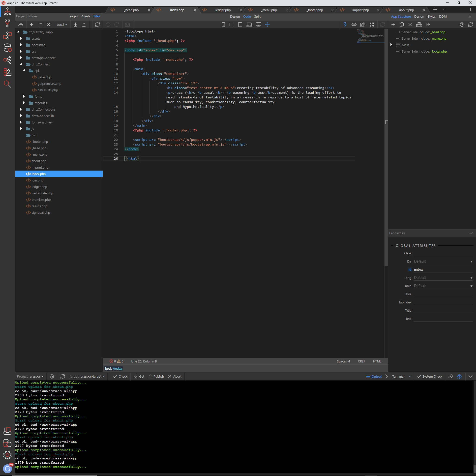Select getpremises.php in file tree
The width and height of the screenshot is (476, 476).
pyautogui.click(x=49, y=84)
